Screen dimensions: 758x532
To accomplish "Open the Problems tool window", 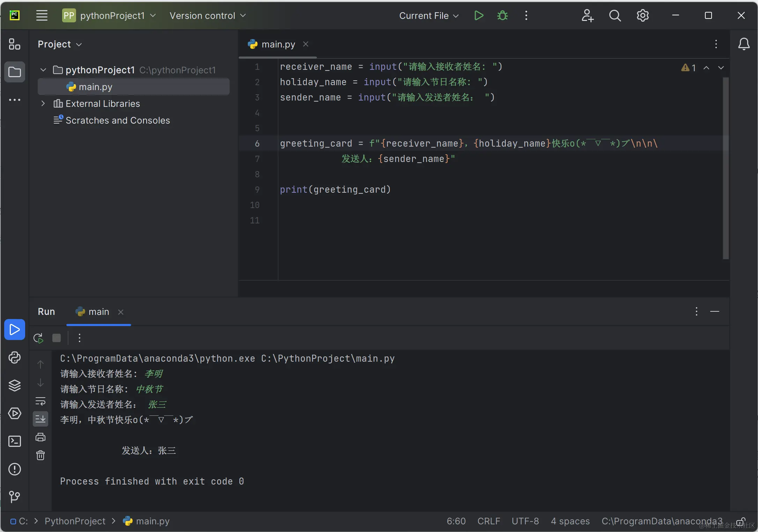I will pyautogui.click(x=14, y=469).
